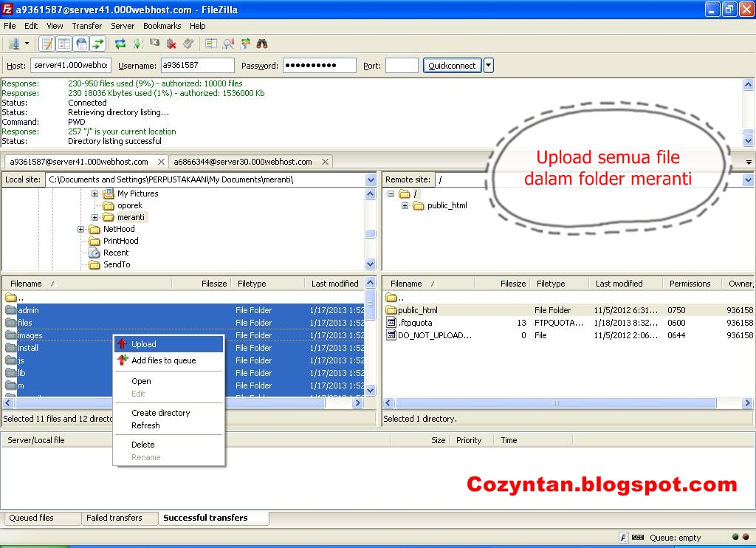Choose Upload from context menu
The height and width of the screenshot is (548, 756).
(x=169, y=344)
